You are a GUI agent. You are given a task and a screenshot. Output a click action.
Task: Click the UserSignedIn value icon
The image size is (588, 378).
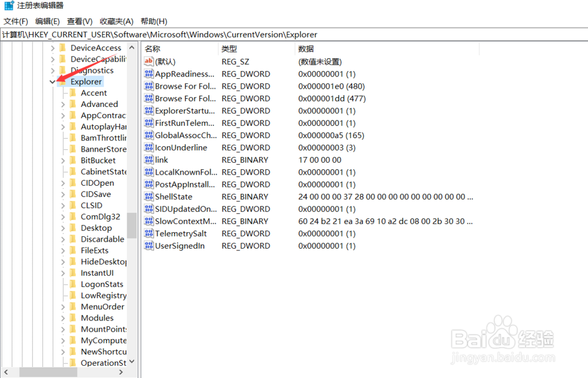(x=149, y=246)
